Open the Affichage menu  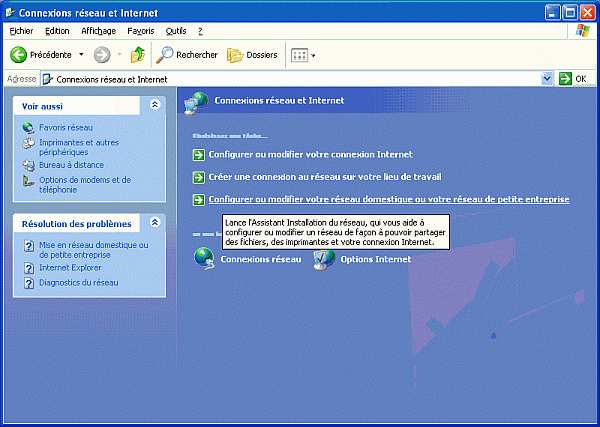click(98, 31)
